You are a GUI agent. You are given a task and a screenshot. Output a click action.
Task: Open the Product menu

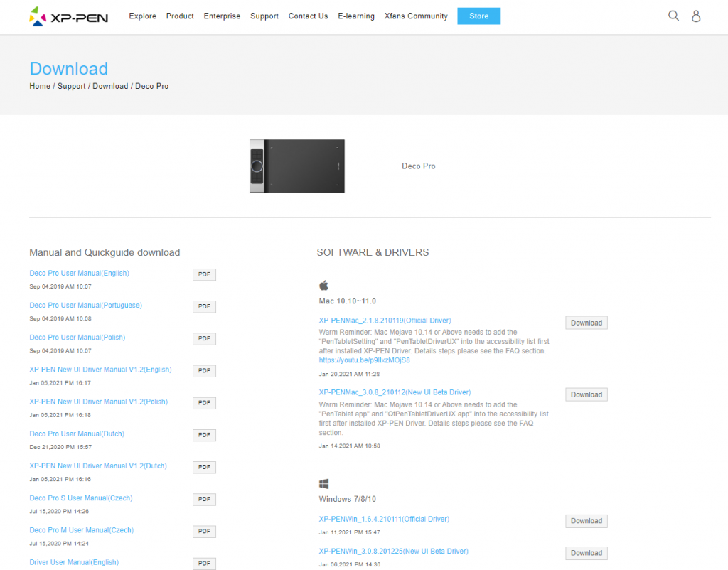pyautogui.click(x=180, y=16)
